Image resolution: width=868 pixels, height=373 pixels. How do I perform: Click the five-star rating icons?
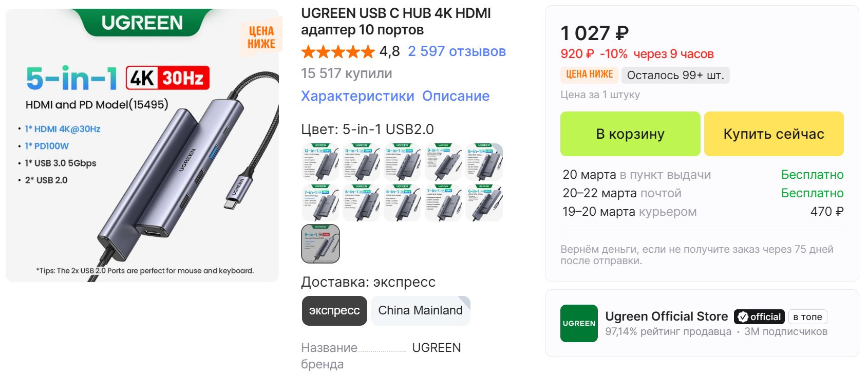(338, 52)
